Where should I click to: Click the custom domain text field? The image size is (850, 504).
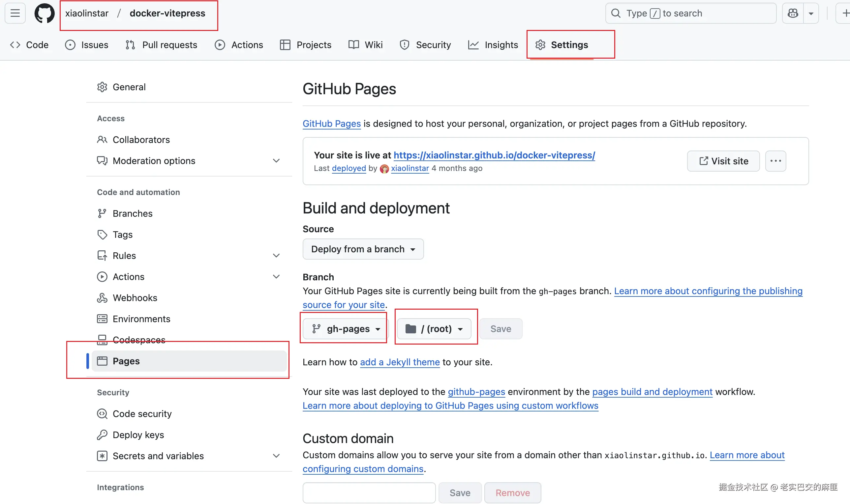[x=369, y=492]
